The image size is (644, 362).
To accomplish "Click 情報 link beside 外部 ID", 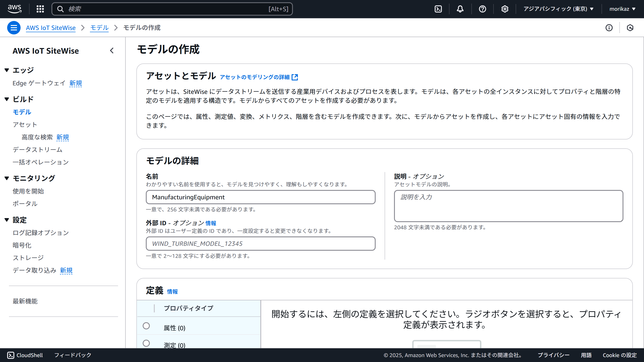I will tap(211, 223).
